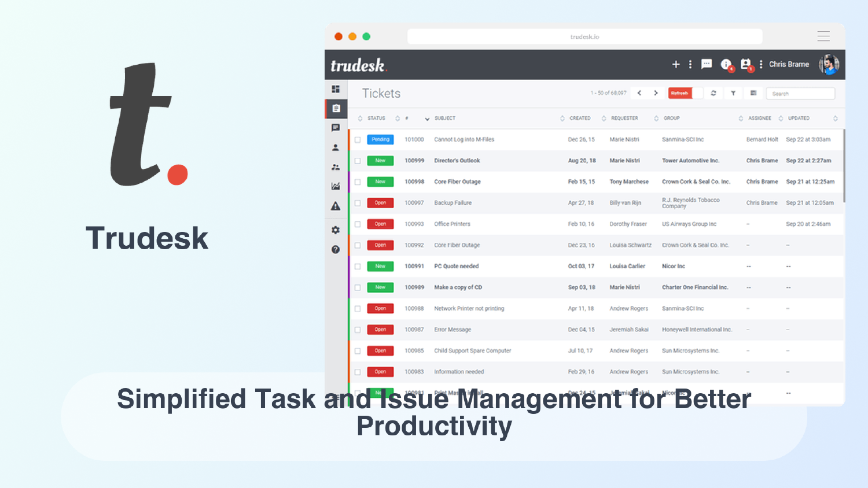Select the checkbox for Director's Outlook ticket
The image size is (868, 488).
358,161
